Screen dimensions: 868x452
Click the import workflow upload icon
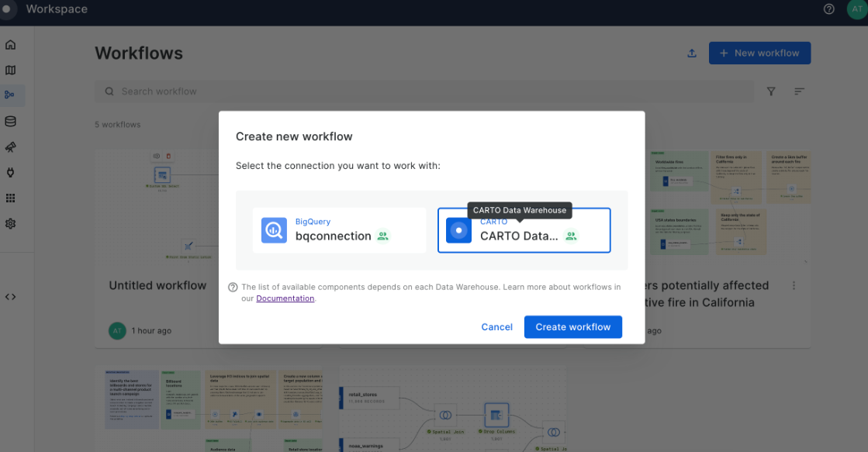point(692,53)
